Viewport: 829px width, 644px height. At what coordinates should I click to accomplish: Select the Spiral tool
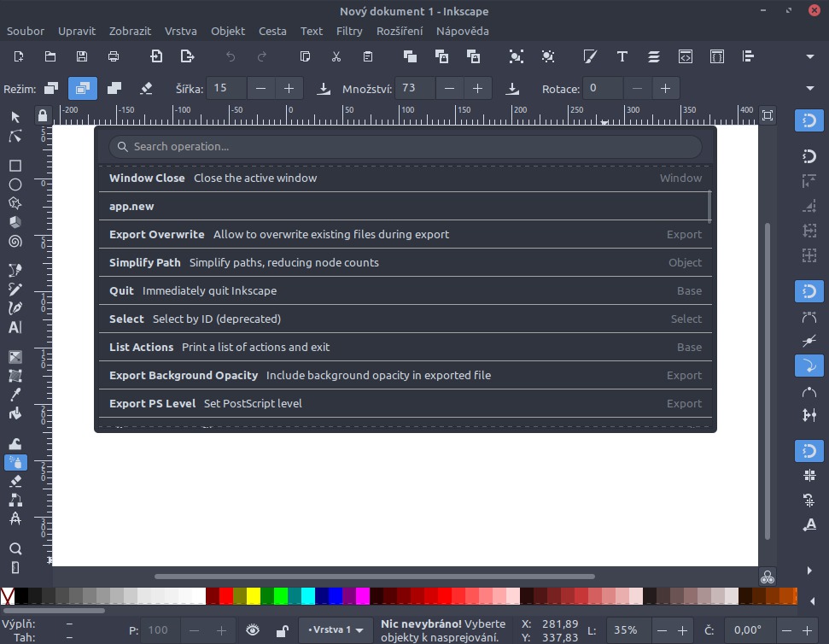coord(15,241)
